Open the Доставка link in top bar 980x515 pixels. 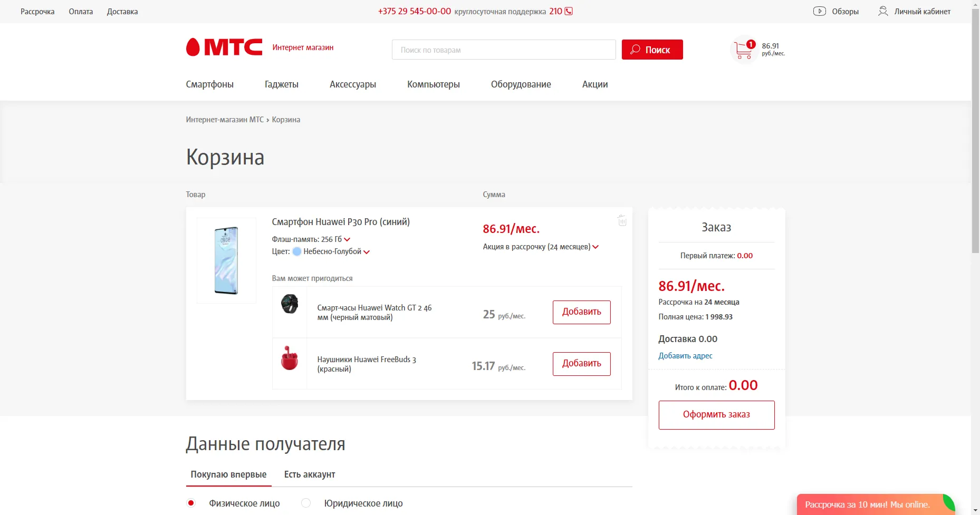tap(122, 12)
